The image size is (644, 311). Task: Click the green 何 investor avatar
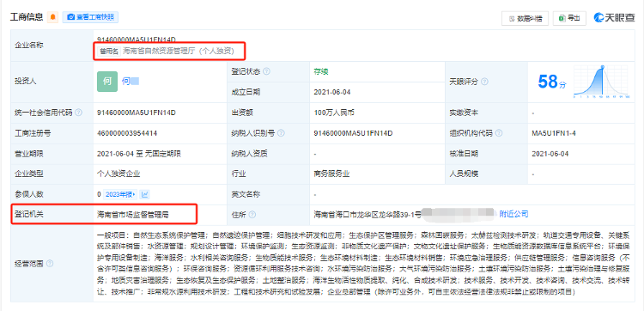(x=107, y=82)
